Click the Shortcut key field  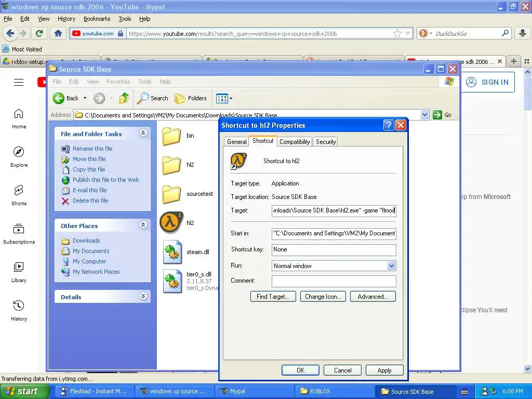pyautogui.click(x=334, y=249)
